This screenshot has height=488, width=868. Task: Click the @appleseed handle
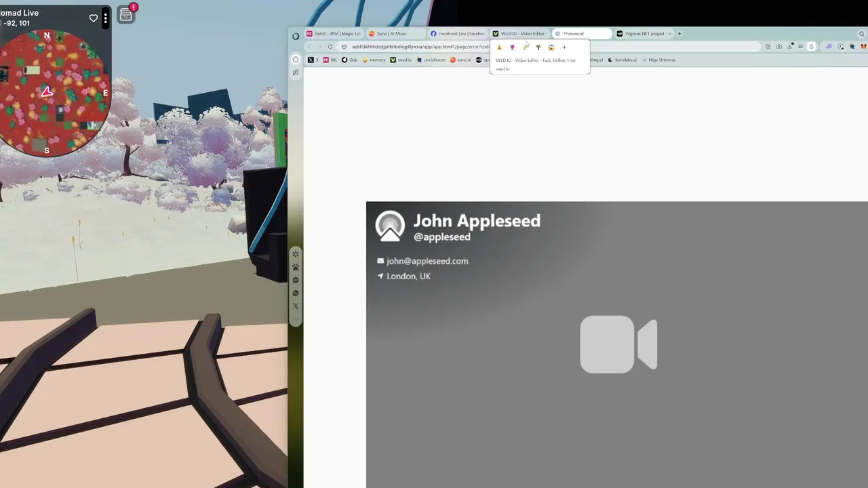coord(442,237)
